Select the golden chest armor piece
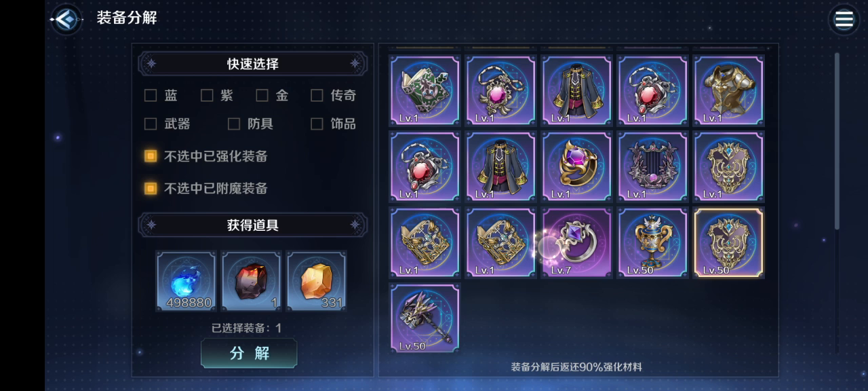The height and width of the screenshot is (391, 868). tap(728, 90)
